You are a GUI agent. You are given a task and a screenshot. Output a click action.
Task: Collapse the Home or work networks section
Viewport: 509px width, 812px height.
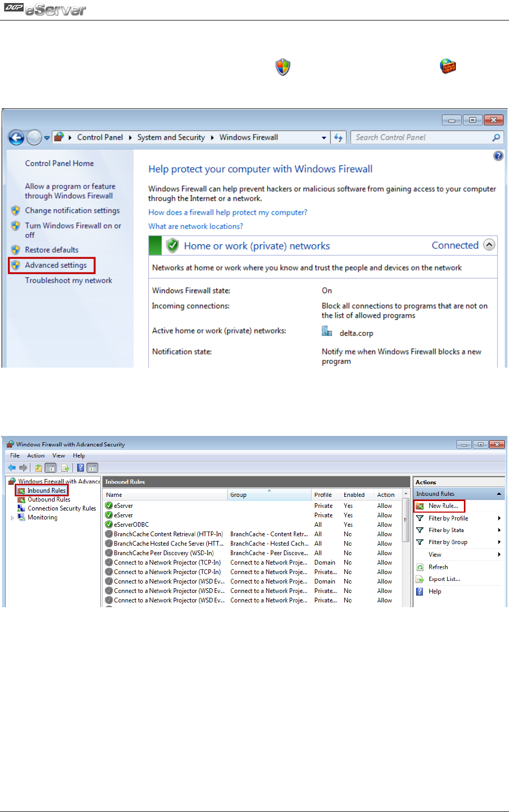tap(489, 245)
